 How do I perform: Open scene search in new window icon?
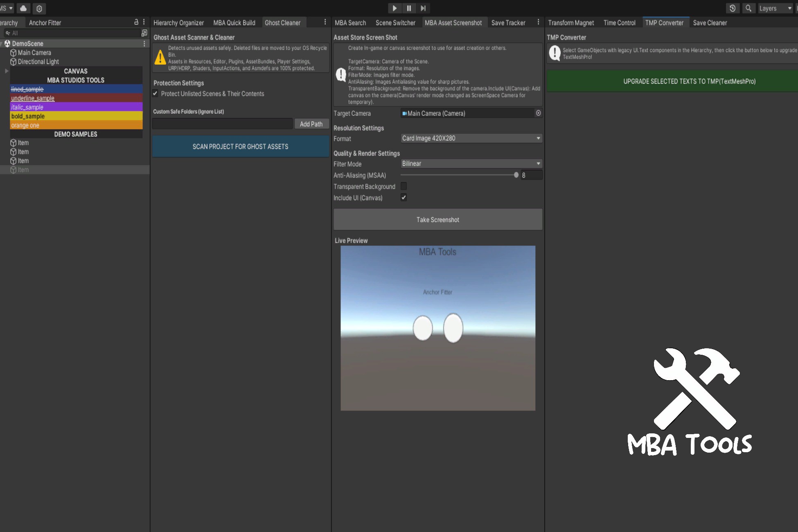click(x=144, y=33)
